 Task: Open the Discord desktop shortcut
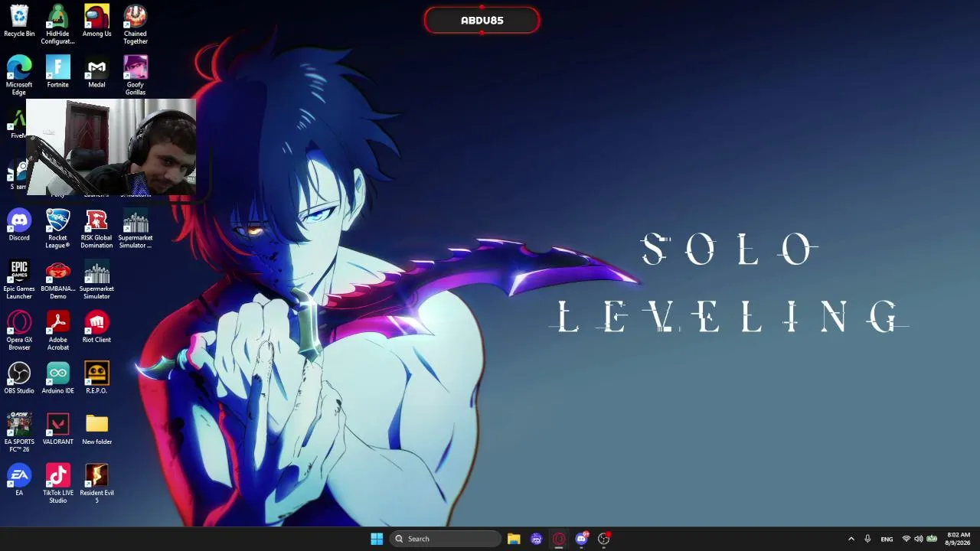[x=19, y=225]
